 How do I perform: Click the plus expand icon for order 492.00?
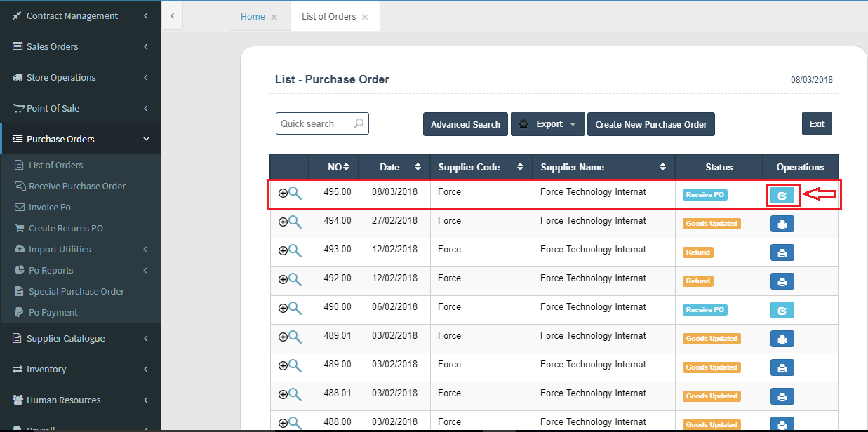[x=283, y=279]
